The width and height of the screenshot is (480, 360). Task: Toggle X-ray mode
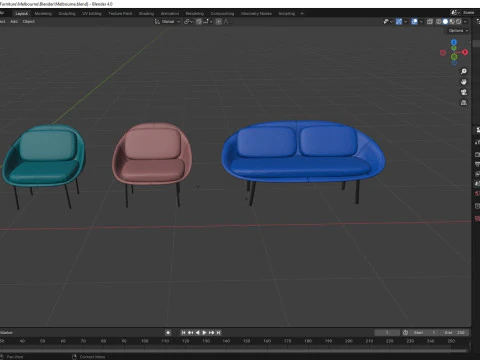tap(430, 22)
